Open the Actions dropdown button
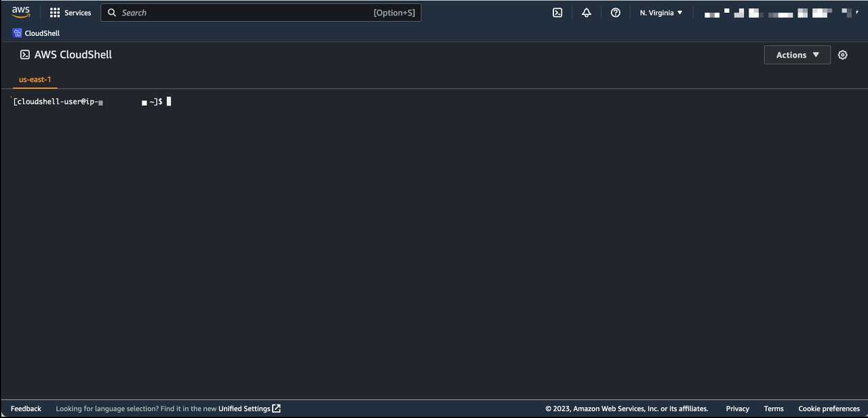 [x=797, y=55]
